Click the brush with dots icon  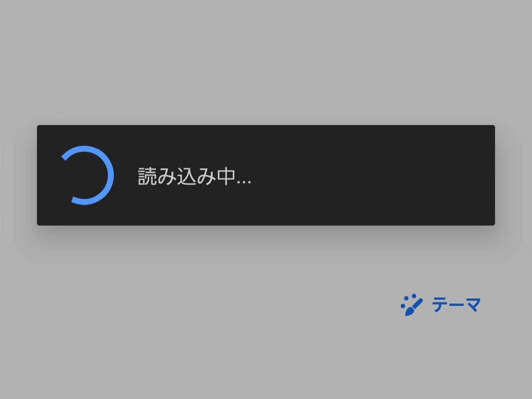pyautogui.click(x=411, y=305)
